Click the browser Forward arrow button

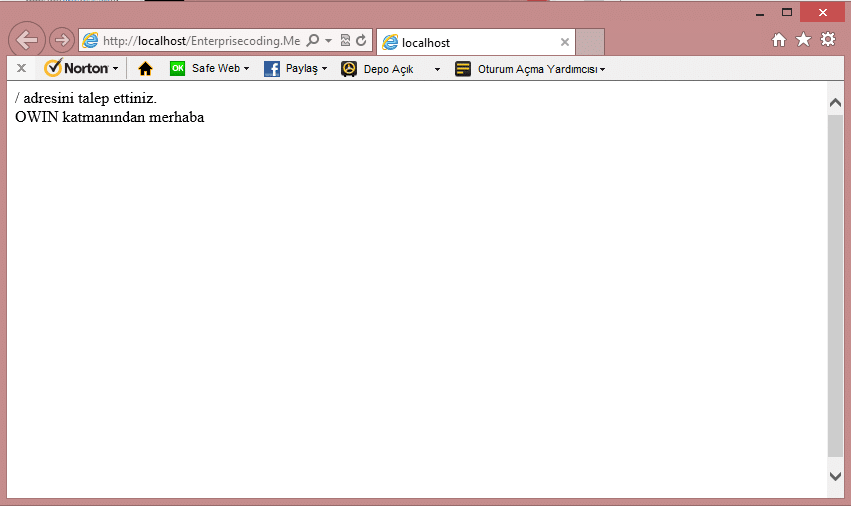[61, 40]
